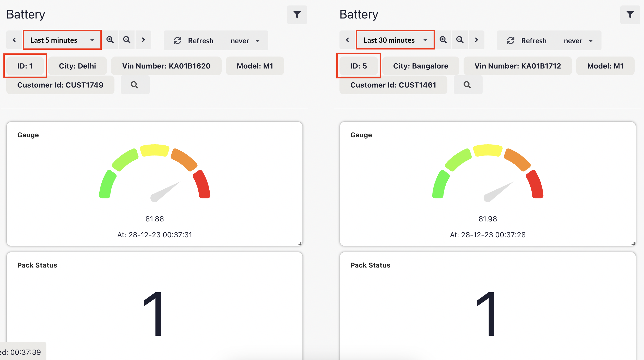Click search icon beside Customer Id CUST1461
The image size is (644, 360).
467,85
